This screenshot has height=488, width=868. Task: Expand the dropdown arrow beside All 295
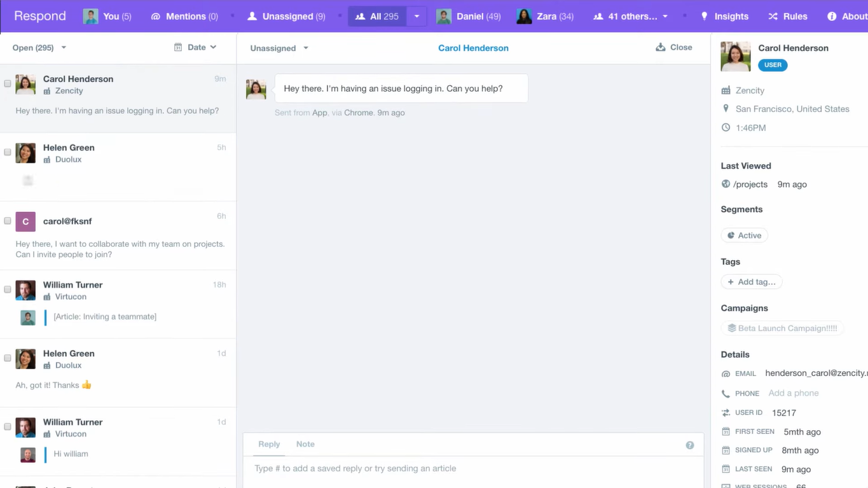point(417,16)
